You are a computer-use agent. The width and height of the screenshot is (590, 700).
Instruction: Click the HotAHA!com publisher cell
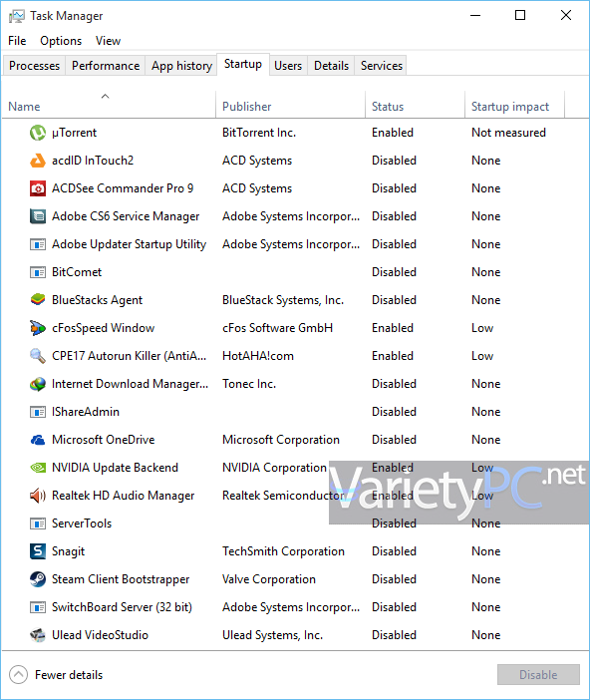[258, 356]
